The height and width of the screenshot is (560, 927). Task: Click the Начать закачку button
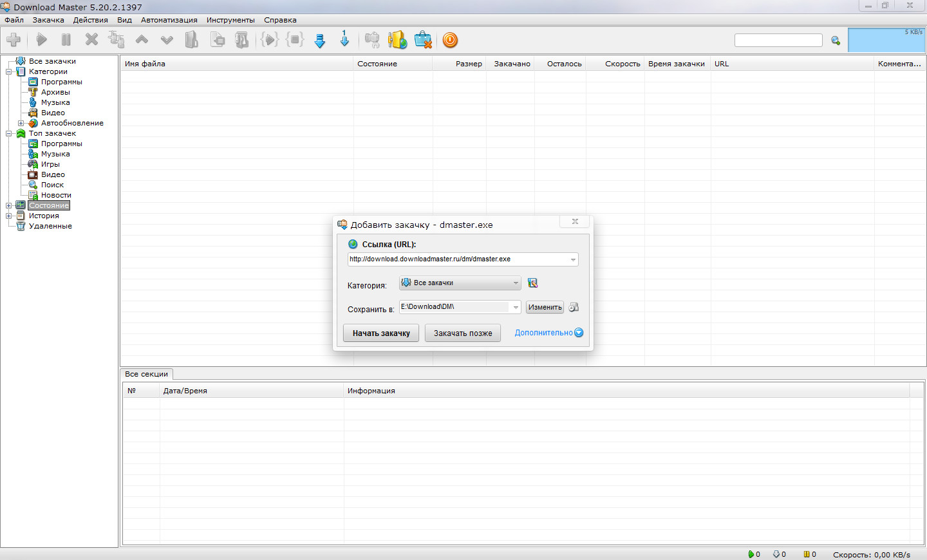click(x=381, y=333)
